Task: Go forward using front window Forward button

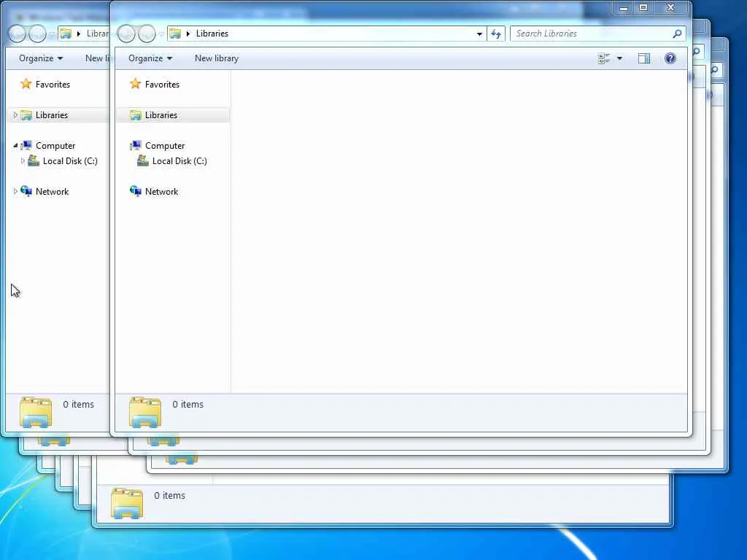Action: pos(147,34)
